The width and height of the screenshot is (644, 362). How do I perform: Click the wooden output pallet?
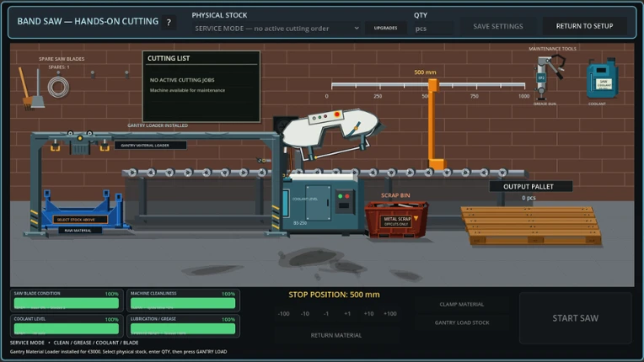531,226
